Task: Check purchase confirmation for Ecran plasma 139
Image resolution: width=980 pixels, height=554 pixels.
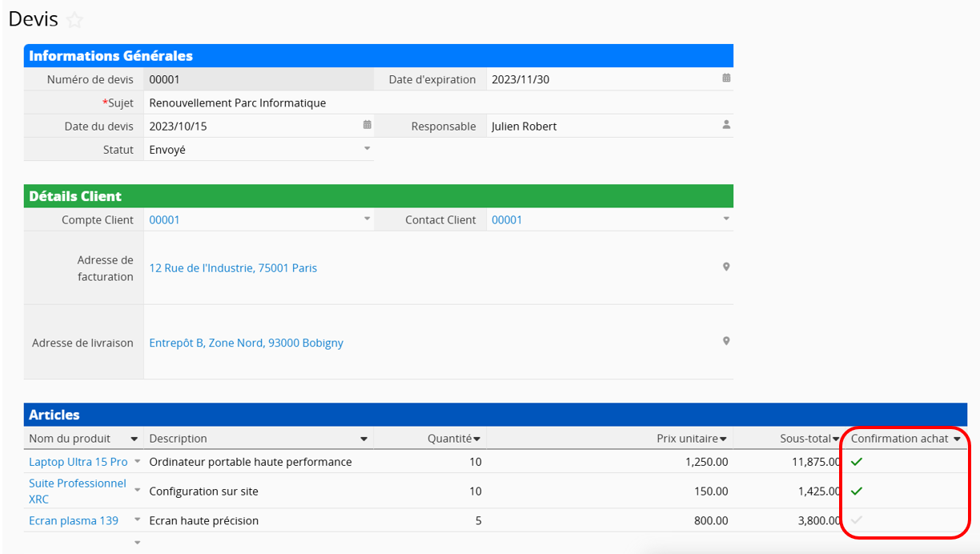Action: [857, 520]
